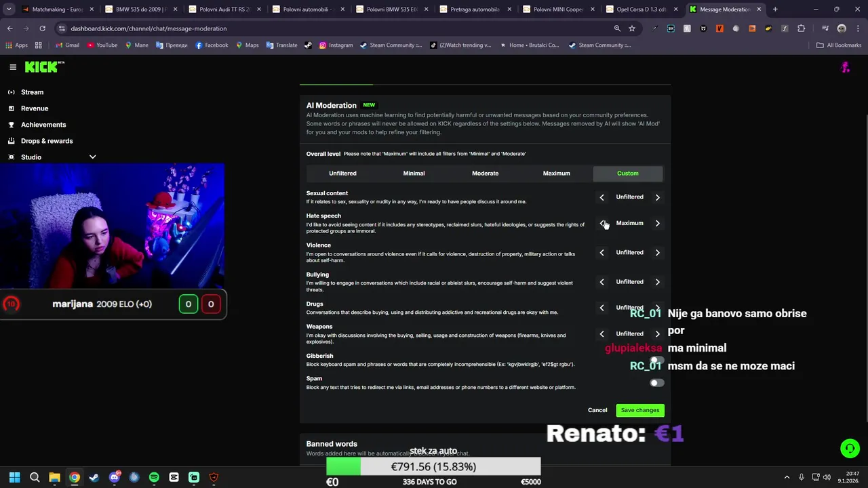Viewport: 868px width, 488px height.
Task: Lower the Bullying filter level
Action: pyautogui.click(x=601, y=282)
